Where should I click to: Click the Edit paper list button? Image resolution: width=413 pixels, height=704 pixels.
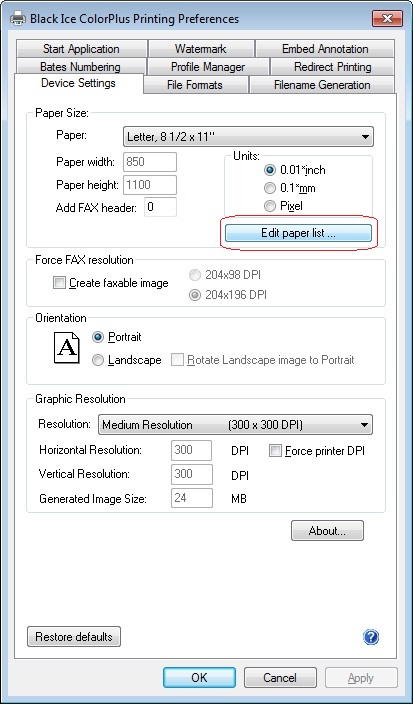coord(298,233)
